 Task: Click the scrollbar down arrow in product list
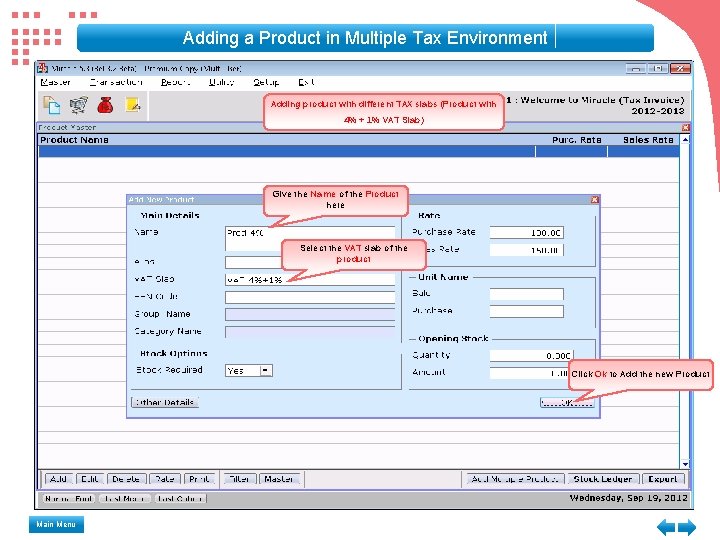point(685,464)
